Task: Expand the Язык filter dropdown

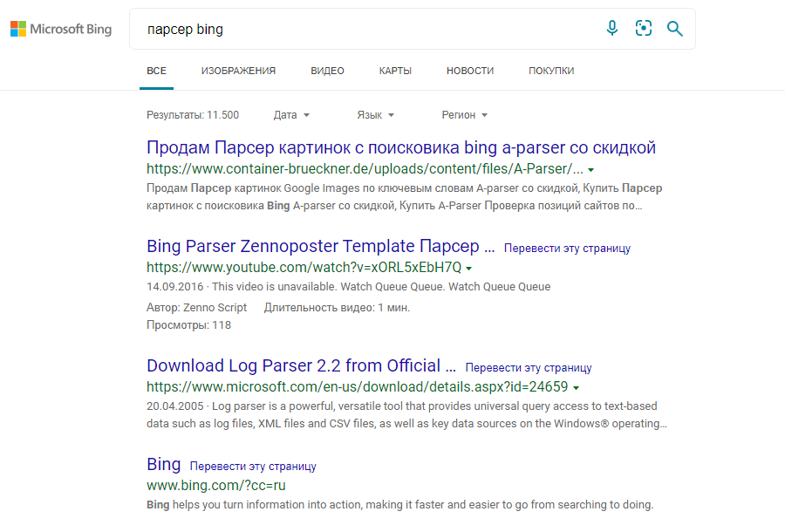Action: (375, 115)
